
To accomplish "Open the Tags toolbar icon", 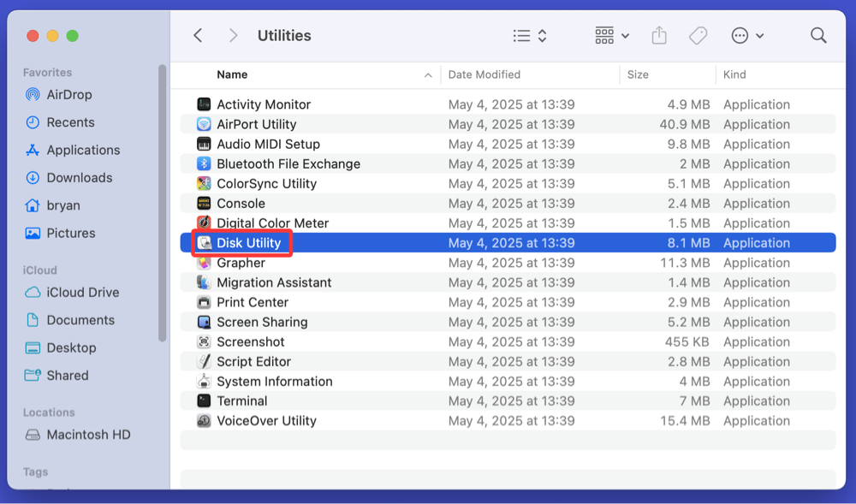I will pos(698,35).
